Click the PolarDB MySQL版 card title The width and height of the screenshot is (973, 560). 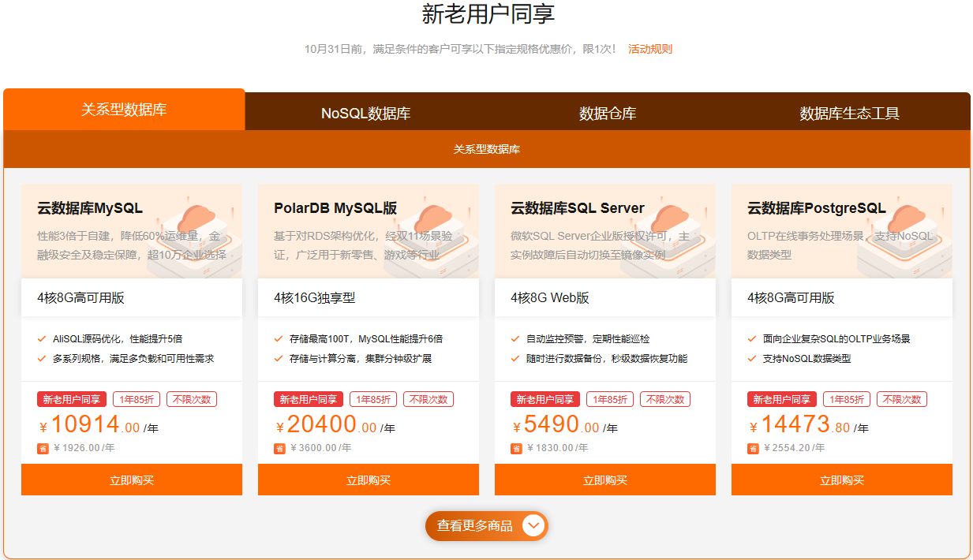335,208
